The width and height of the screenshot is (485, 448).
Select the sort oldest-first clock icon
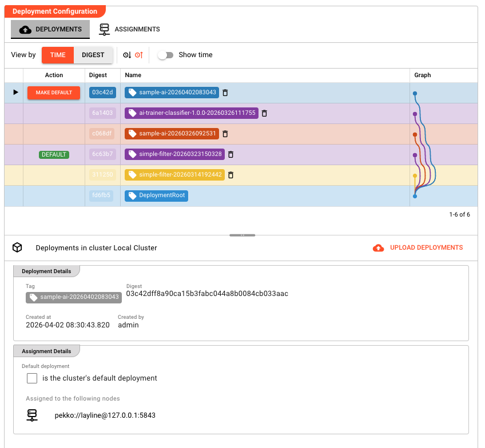coord(139,55)
